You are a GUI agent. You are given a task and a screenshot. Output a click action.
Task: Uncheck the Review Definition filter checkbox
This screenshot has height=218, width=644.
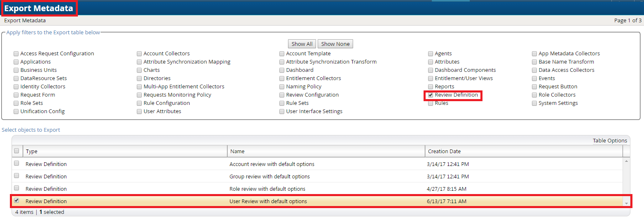tap(431, 95)
